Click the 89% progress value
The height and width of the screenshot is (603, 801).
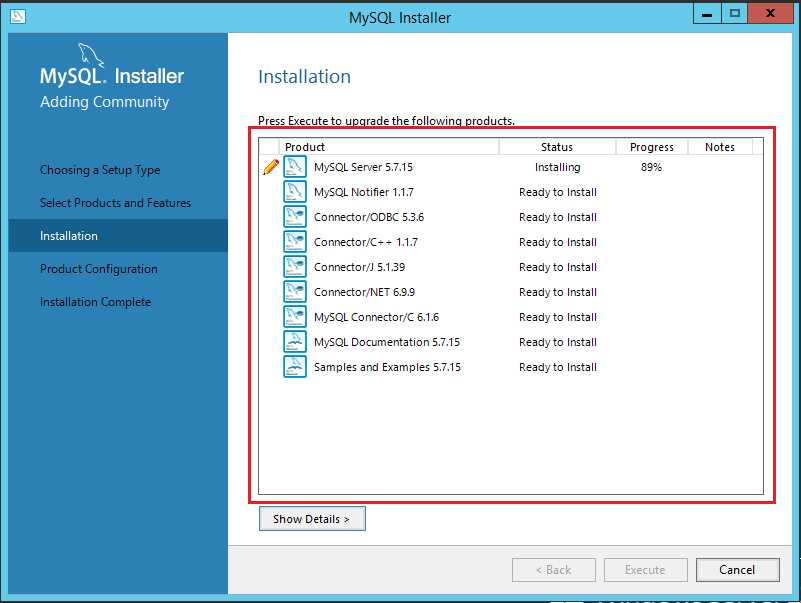click(651, 167)
